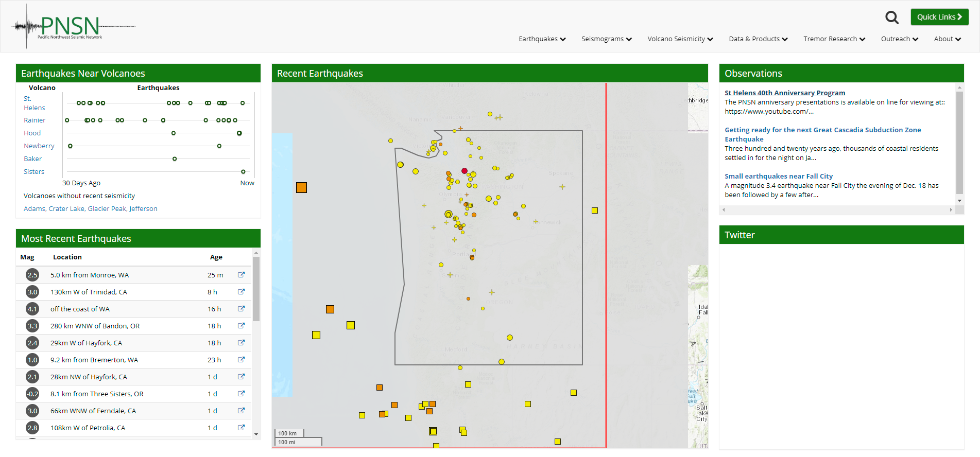
Task: Click the search magnifier icon
Action: (891, 18)
